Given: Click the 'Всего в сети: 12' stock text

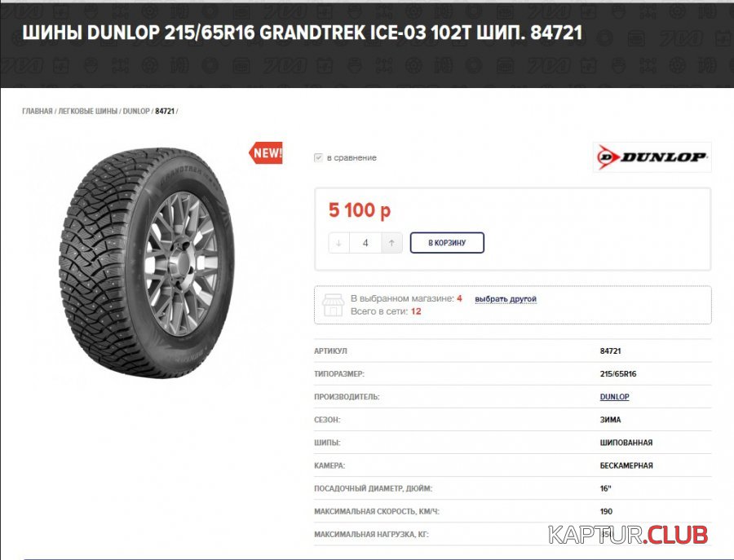Looking at the screenshot, I should 386,311.
